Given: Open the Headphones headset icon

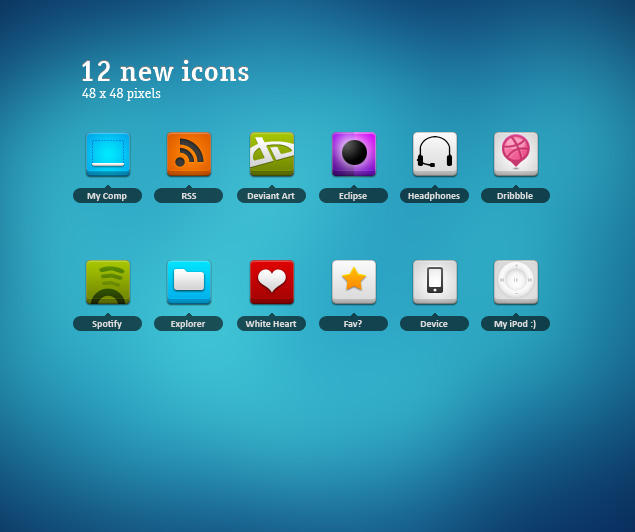Looking at the screenshot, I should pyautogui.click(x=435, y=154).
